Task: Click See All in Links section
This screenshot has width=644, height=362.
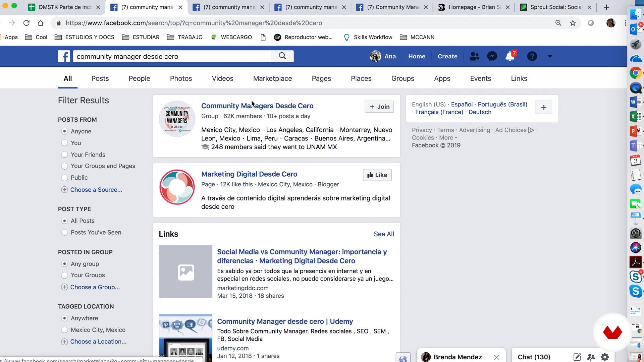Action: point(384,234)
